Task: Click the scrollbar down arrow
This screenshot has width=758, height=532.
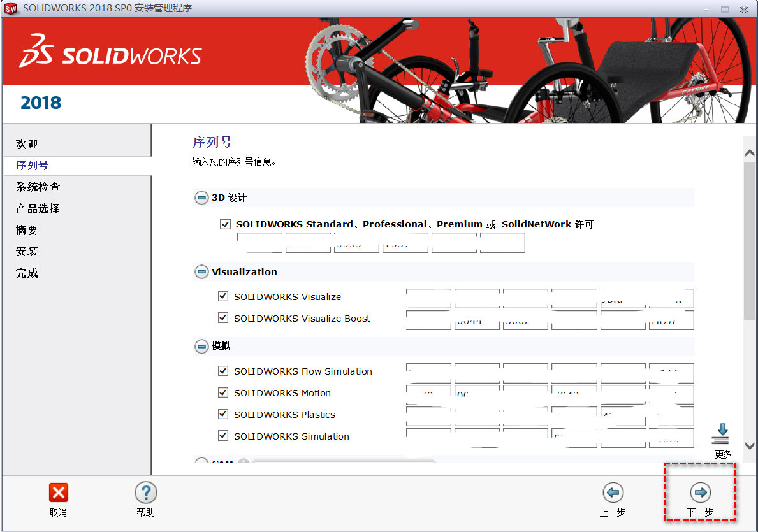Action: pos(750,446)
